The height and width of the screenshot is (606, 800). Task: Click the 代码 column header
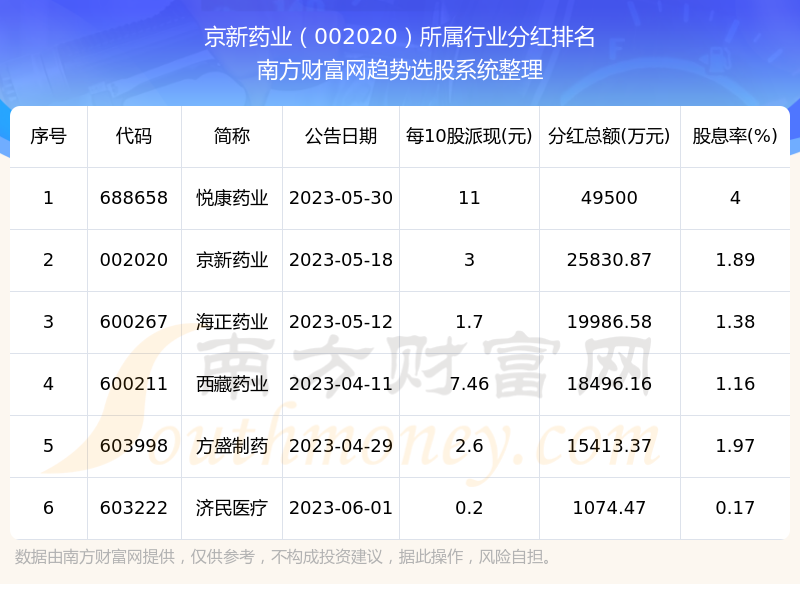tap(134, 136)
